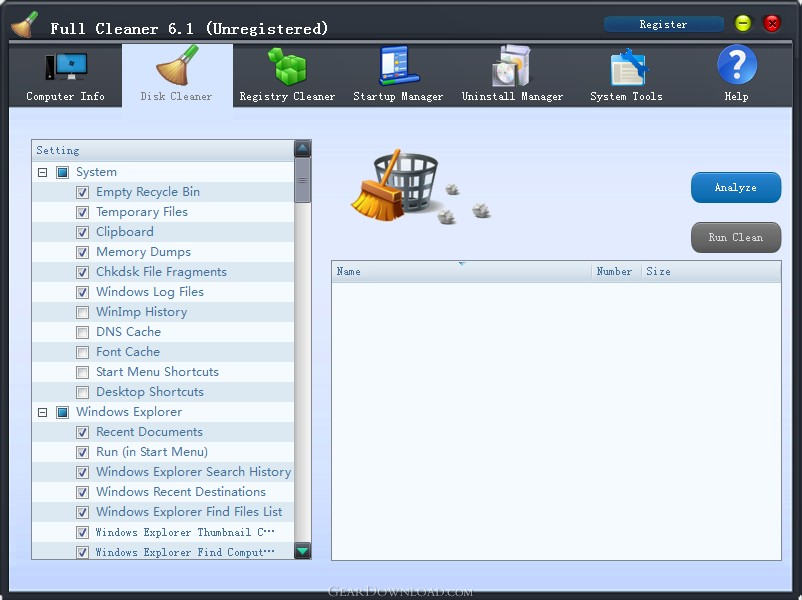Sort results by Name column
The height and width of the screenshot is (600, 802).
(x=461, y=272)
